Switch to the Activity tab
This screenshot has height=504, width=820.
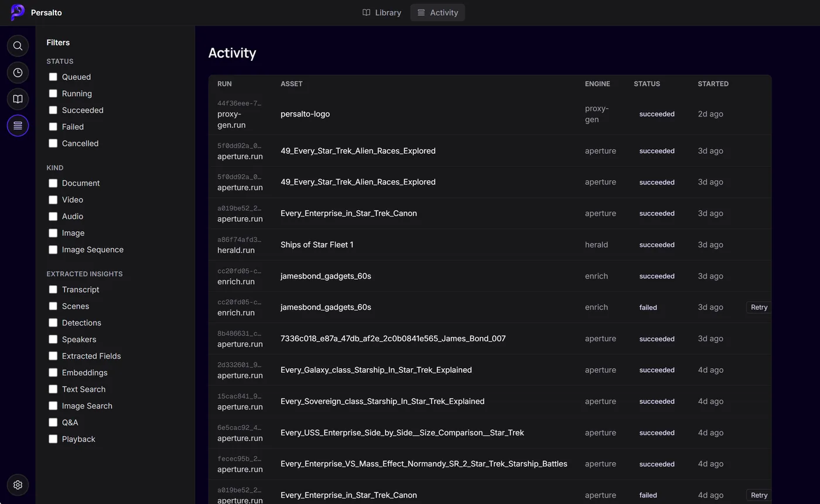click(x=438, y=12)
